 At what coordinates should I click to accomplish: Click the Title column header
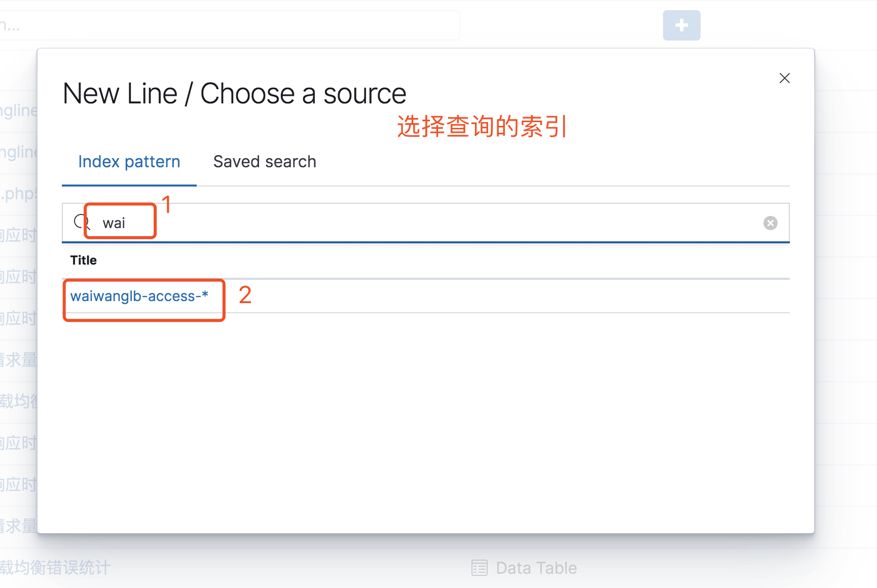coord(84,260)
